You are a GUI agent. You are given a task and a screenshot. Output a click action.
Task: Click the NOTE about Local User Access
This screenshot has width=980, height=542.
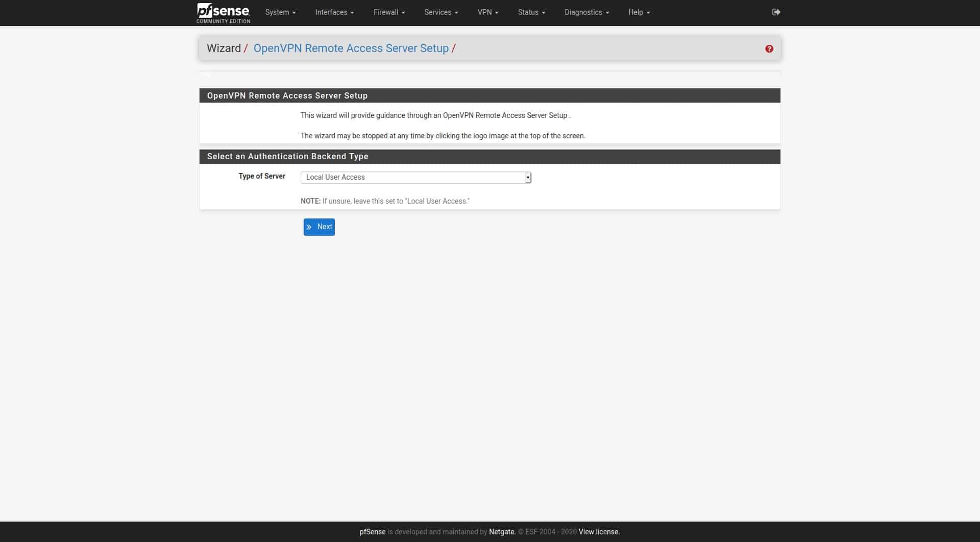pyautogui.click(x=385, y=201)
